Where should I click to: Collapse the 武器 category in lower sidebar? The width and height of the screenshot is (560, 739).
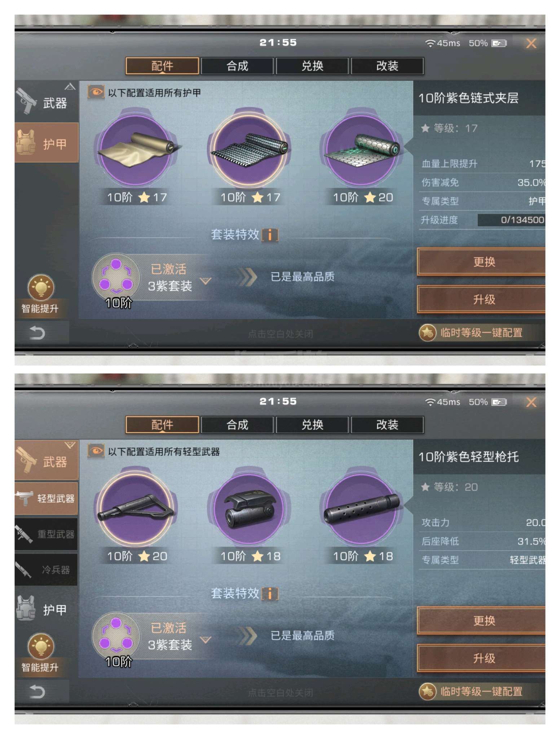pyautogui.click(x=47, y=460)
